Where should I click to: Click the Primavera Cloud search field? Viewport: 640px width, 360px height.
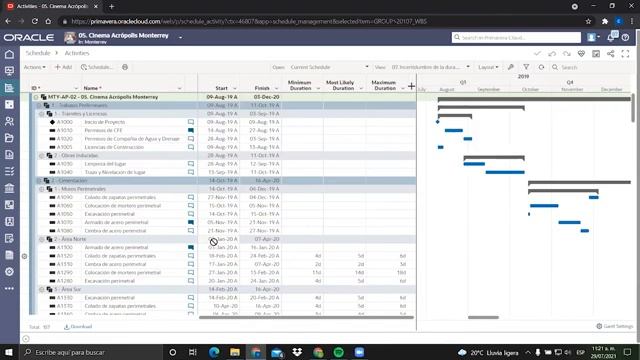coord(516,37)
